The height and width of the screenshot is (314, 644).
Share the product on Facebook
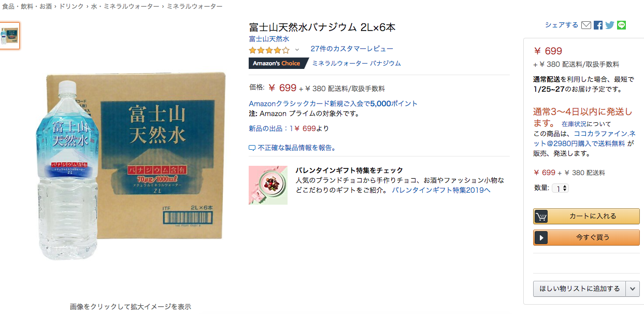pyautogui.click(x=598, y=25)
